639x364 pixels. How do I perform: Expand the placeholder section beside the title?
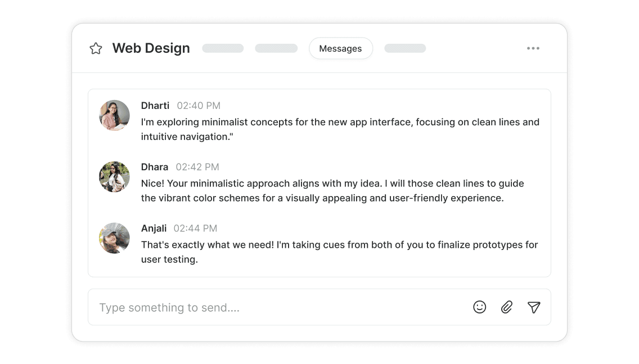pyautogui.click(x=223, y=48)
